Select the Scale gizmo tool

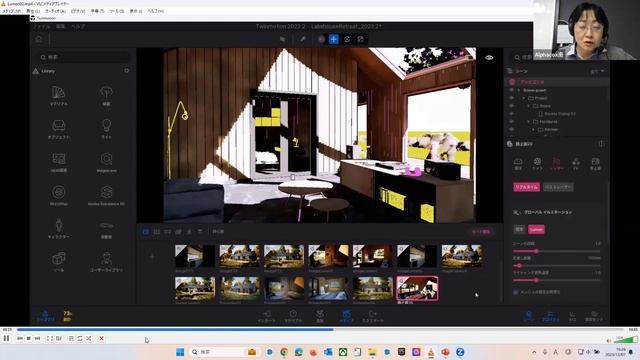[360, 39]
